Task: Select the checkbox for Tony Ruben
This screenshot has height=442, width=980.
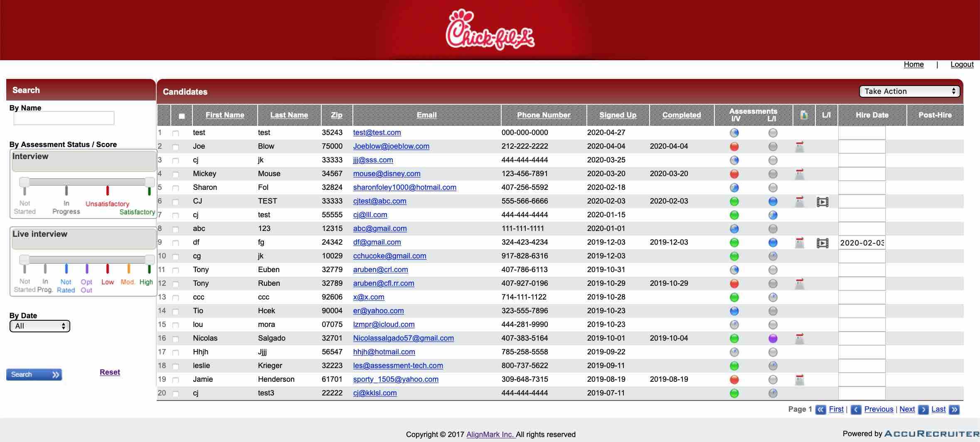Action: click(x=175, y=284)
